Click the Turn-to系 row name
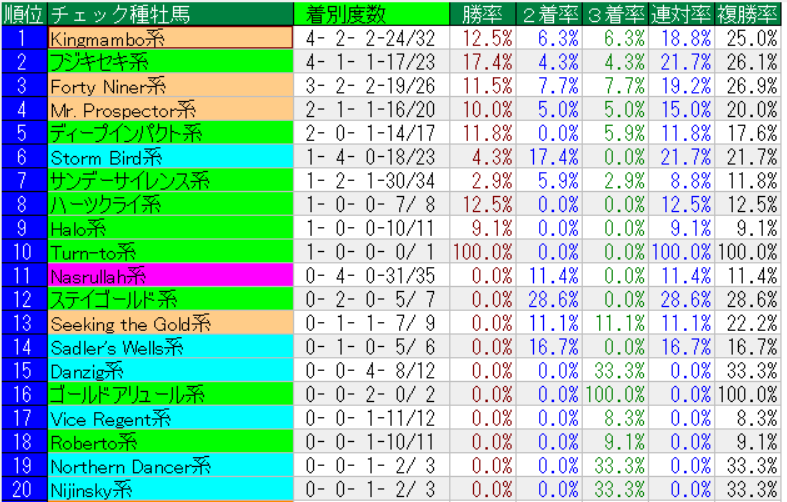Viewport: 787px width, 502px height. pos(170,252)
